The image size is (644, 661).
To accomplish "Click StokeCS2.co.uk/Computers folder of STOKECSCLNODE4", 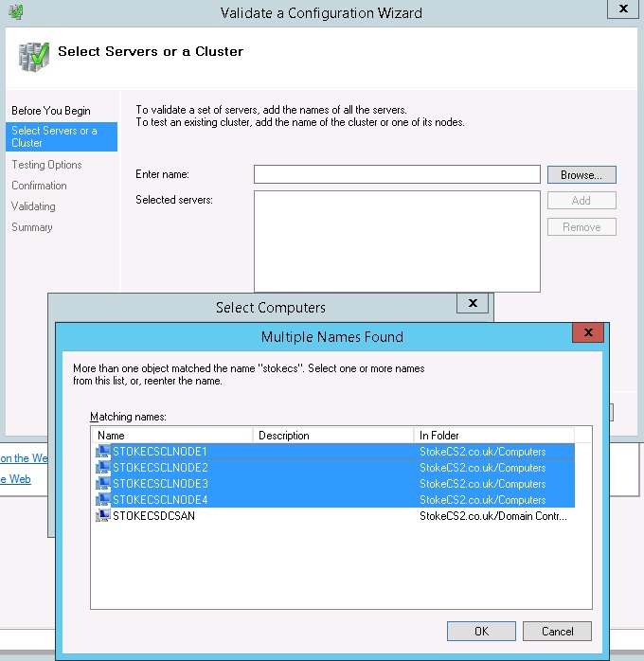I will (x=483, y=500).
